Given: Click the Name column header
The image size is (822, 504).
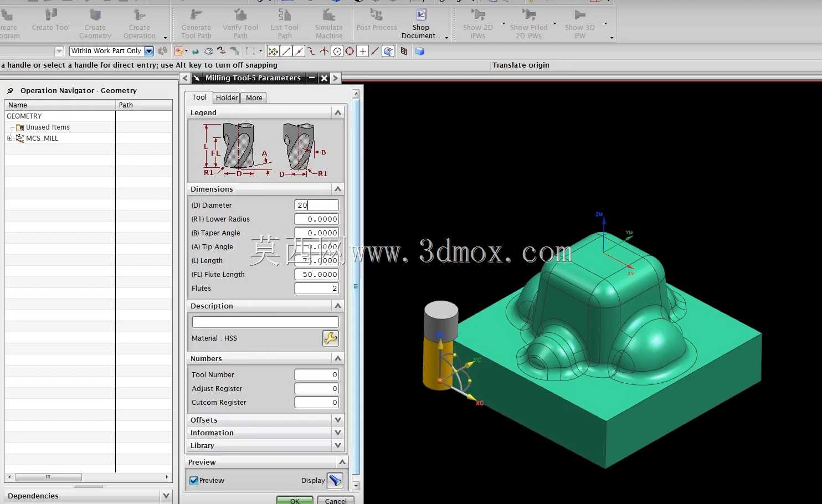Looking at the screenshot, I should [x=60, y=105].
